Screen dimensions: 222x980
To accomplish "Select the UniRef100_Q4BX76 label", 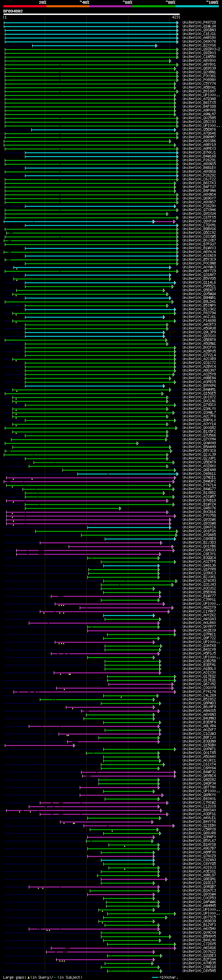I will coord(199,508).
